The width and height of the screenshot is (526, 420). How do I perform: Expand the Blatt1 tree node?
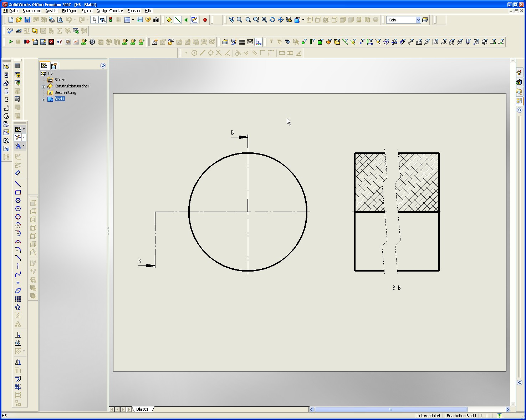click(x=44, y=99)
